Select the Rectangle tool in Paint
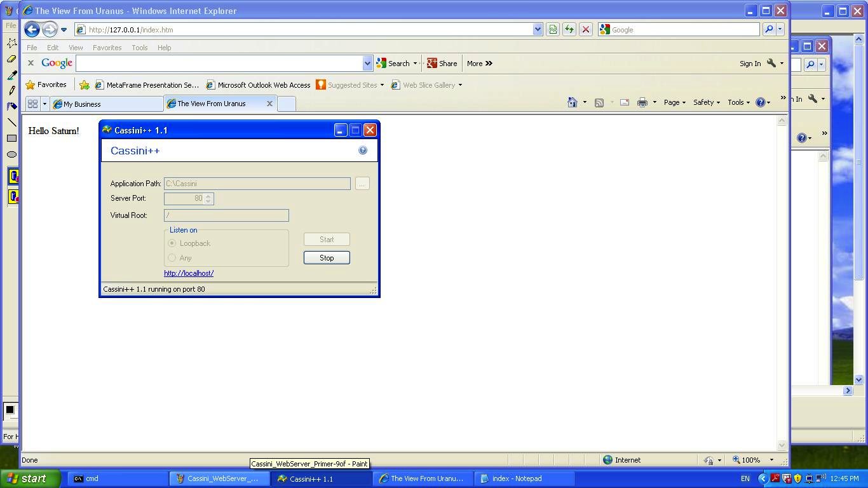 (11, 139)
